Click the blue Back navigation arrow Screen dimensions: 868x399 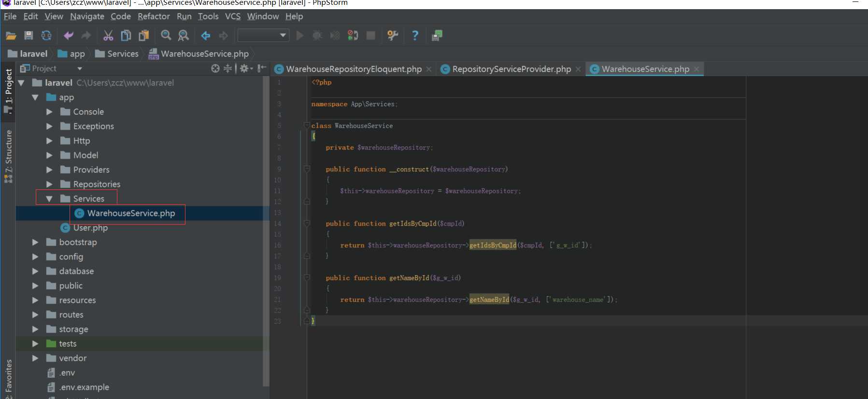(x=206, y=35)
